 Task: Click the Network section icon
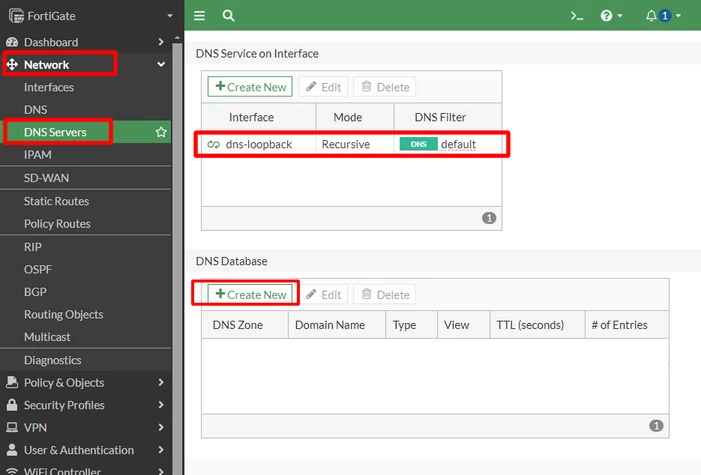coord(12,64)
